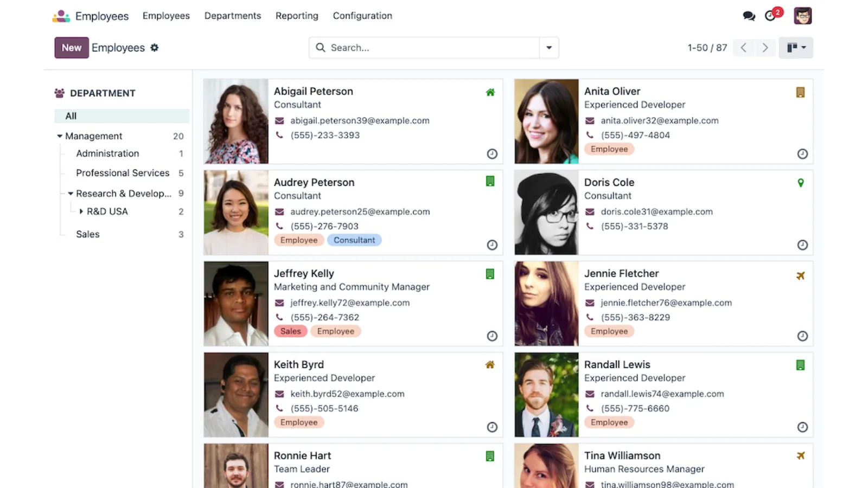Click Anita Oliver's activity clock icon

[x=802, y=154]
